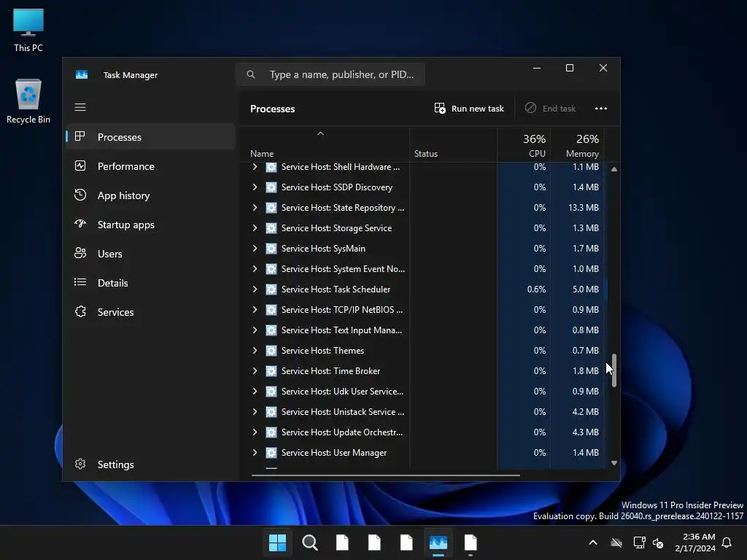
Task: Open the Startup apps page
Action: click(x=150, y=225)
